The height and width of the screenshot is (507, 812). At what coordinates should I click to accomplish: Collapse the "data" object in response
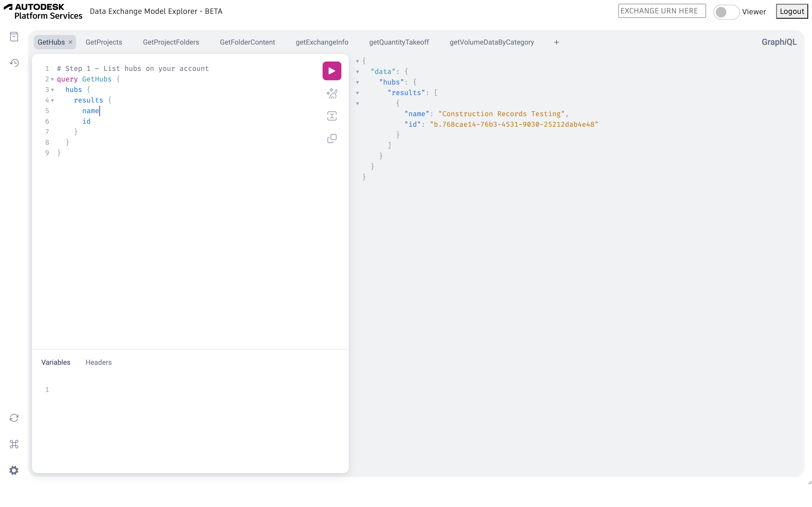tap(357, 72)
